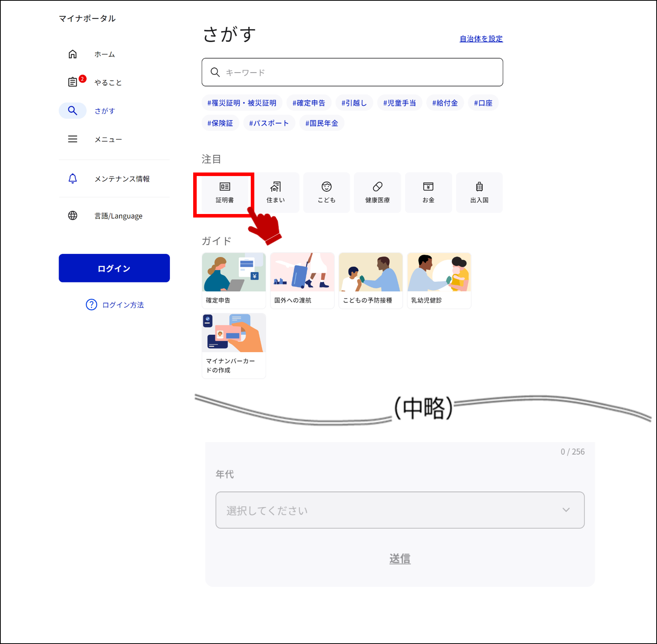
Task: Select the #罹災証明・被災証明 tag
Action: [242, 103]
